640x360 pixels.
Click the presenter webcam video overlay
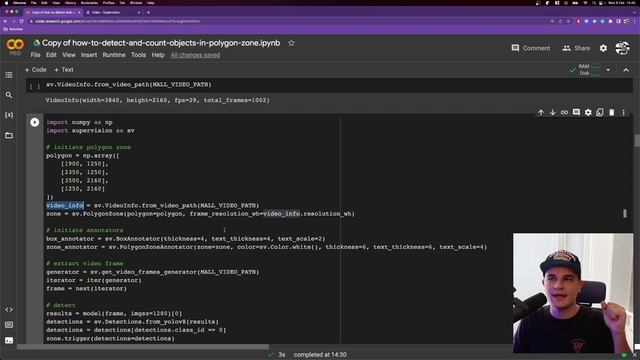[573, 293]
